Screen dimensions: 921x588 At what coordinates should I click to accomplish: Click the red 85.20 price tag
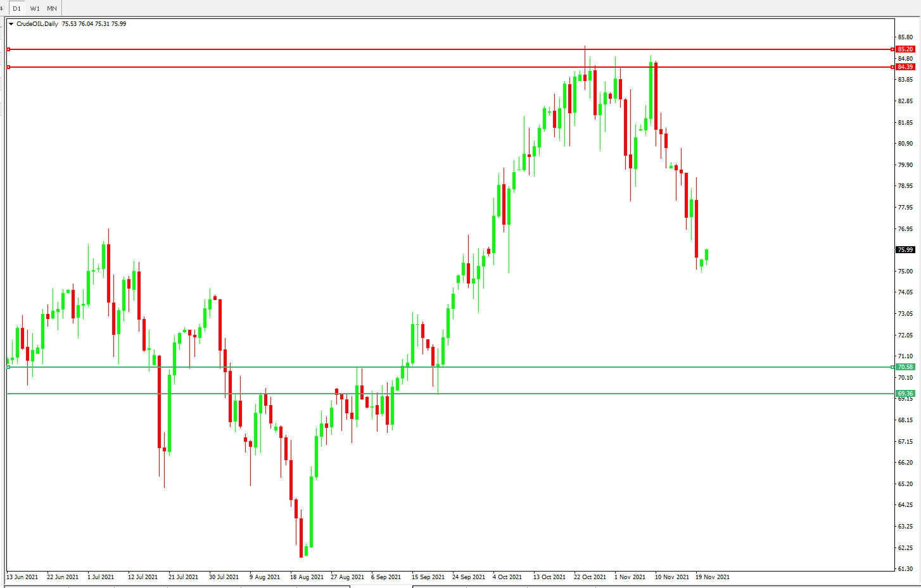click(x=905, y=49)
